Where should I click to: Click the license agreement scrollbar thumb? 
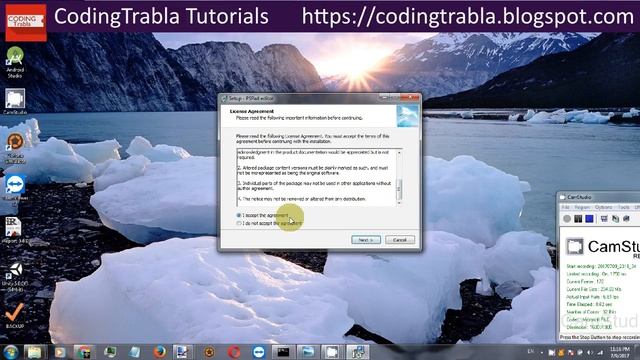pos(399,189)
